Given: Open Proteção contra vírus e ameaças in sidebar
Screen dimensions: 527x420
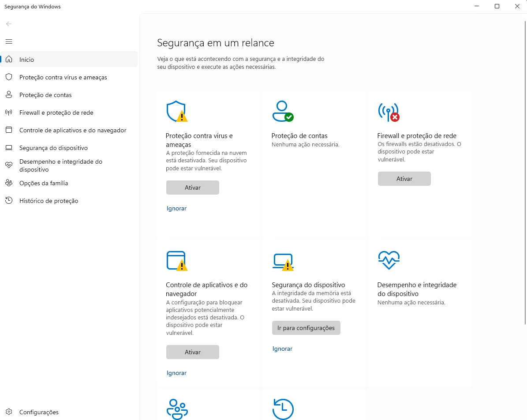Looking at the screenshot, I should [69, 77].
